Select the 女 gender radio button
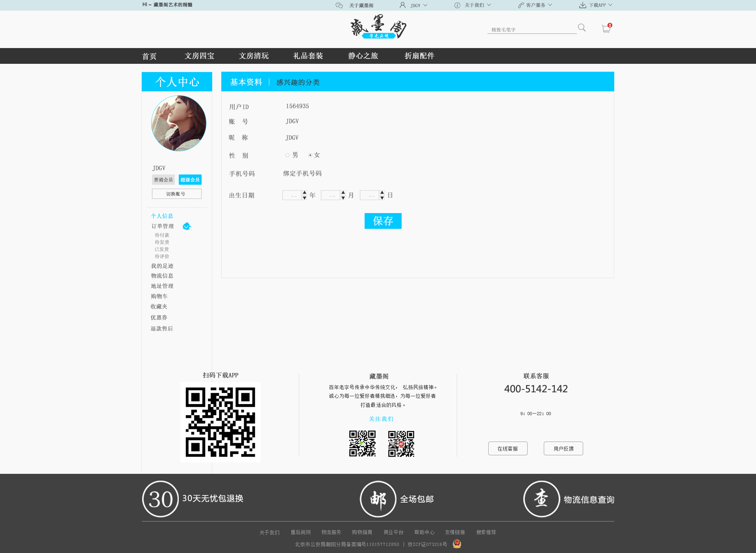The image size is (756, 553). coord(310,155)
